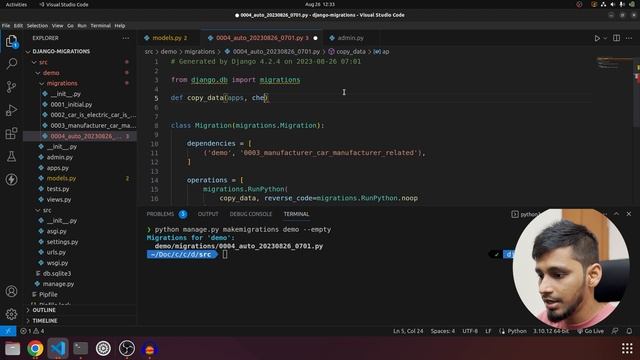Open the File menu
The width and height of the screenshot is (640, 360).
[x=6, y=25]
